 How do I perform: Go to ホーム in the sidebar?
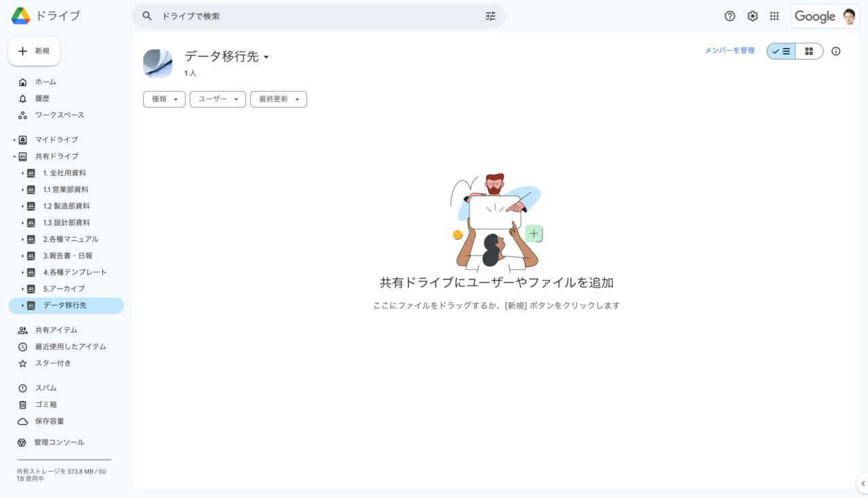click(45, 82)
